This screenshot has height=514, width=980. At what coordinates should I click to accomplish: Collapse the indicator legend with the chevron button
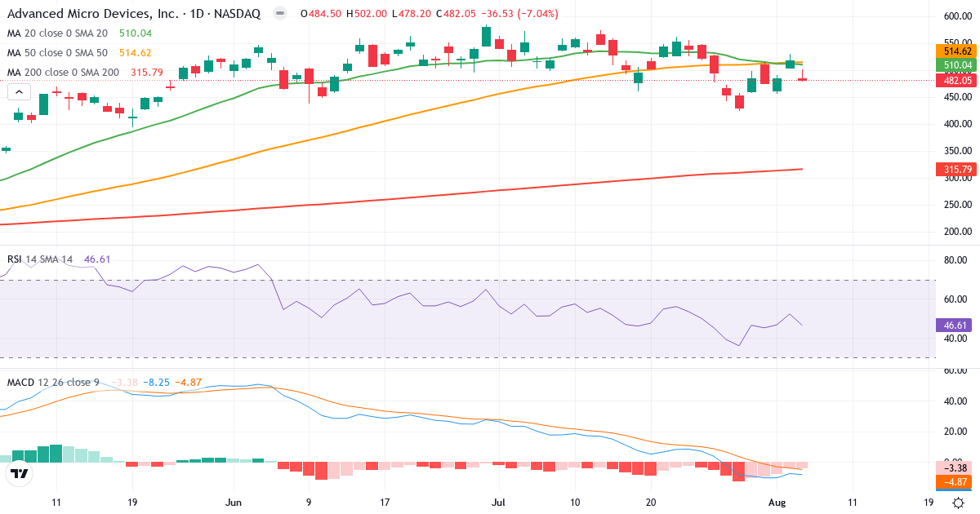point(18,92)
